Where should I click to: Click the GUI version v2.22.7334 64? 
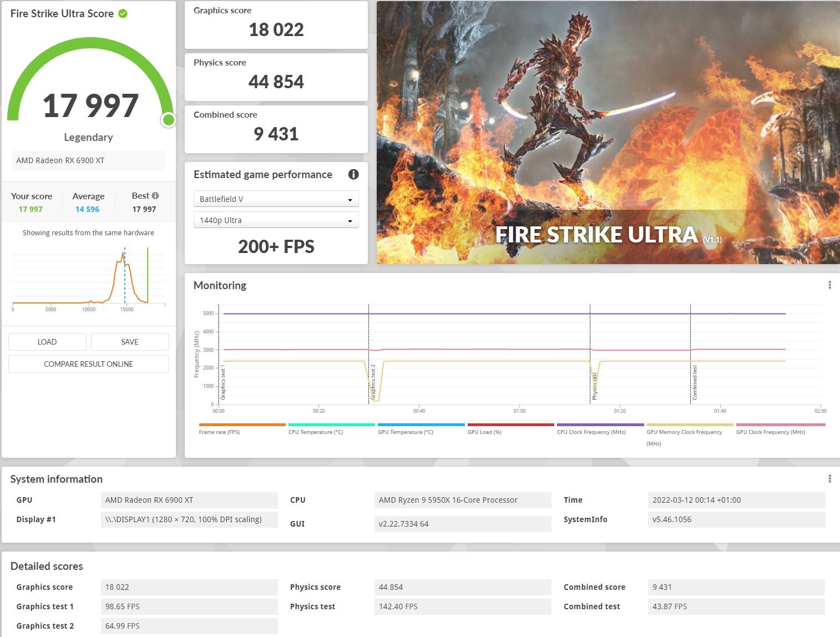463,524
